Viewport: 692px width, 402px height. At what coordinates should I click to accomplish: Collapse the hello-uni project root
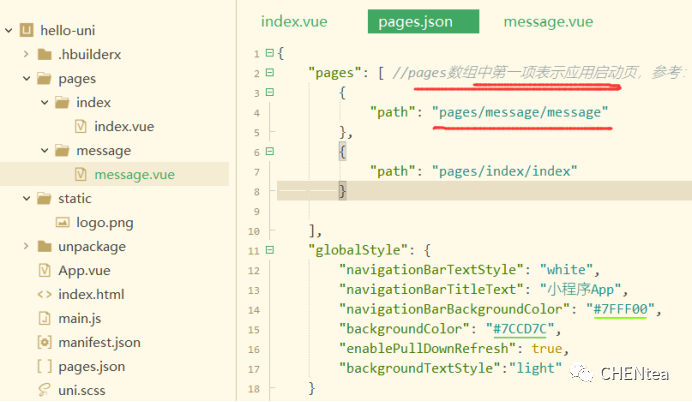pyautogui.click(x=9, y=30)
